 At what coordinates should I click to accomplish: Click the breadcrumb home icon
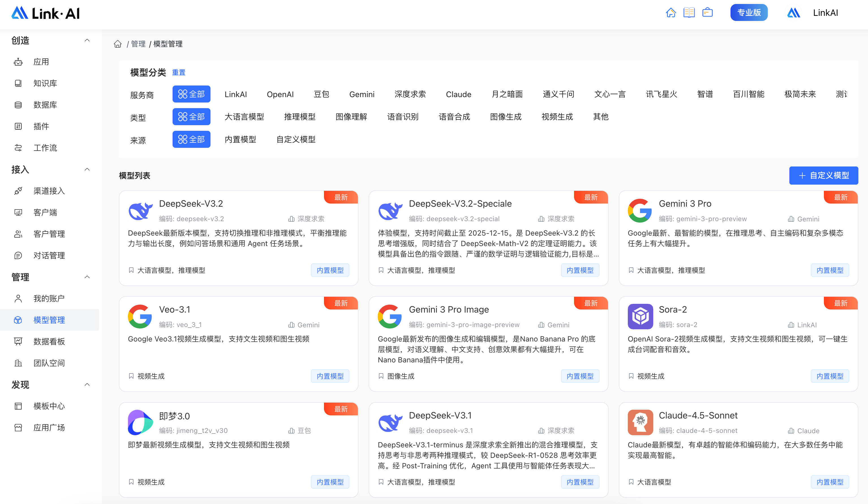118,44
